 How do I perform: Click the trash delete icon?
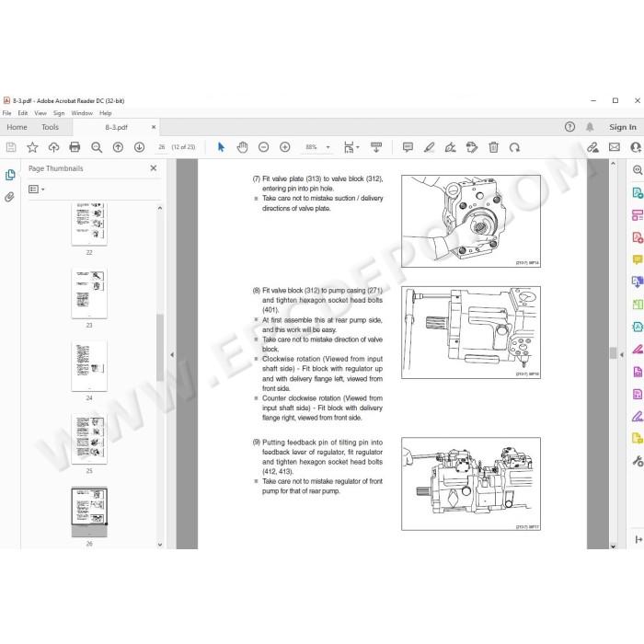(493, 147)
